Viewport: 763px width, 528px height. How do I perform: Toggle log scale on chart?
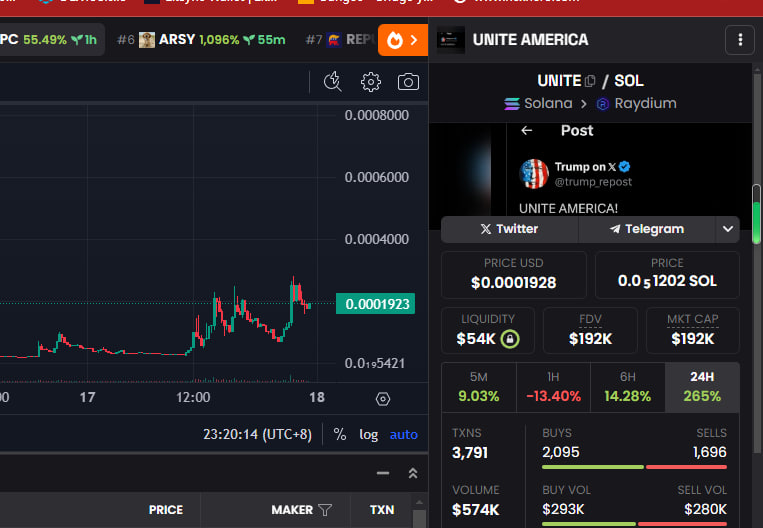pos(368,434)
